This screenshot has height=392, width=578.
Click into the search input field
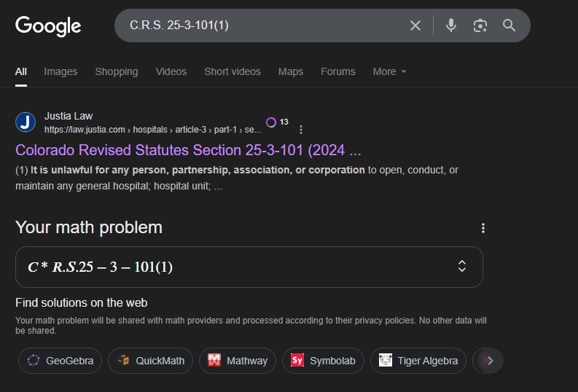262,26
